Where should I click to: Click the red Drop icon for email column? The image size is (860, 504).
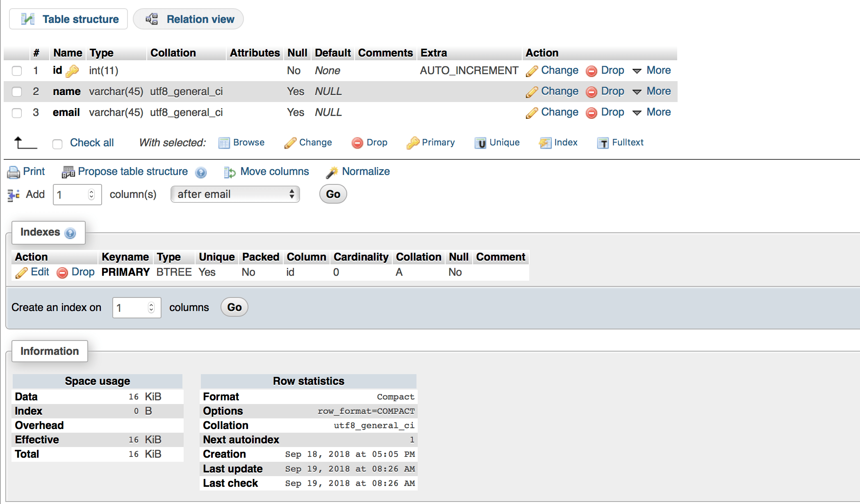pos(591,113)
